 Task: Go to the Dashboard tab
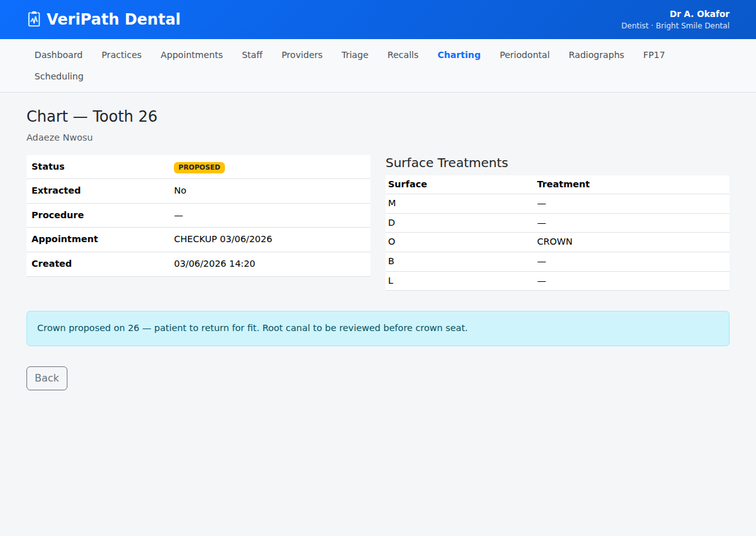(x=59, y=55)
